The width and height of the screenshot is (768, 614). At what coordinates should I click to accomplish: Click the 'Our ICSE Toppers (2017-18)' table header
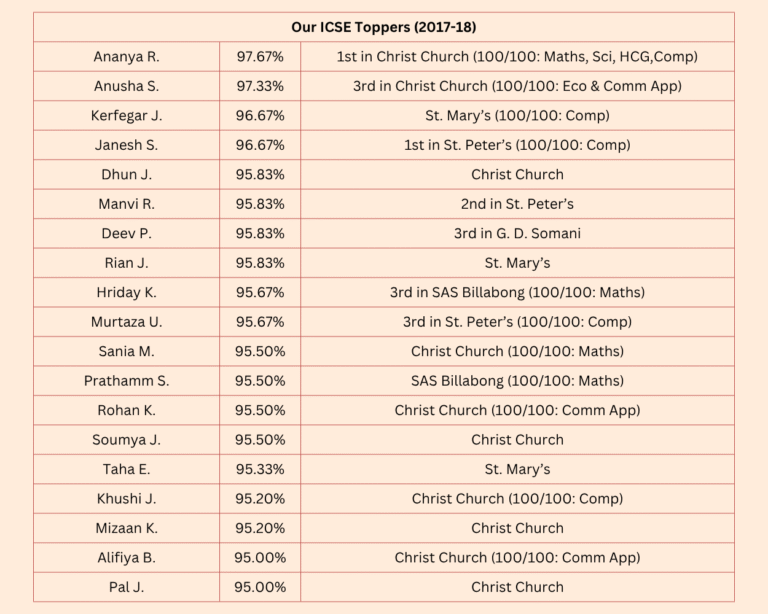pos(384,27)
